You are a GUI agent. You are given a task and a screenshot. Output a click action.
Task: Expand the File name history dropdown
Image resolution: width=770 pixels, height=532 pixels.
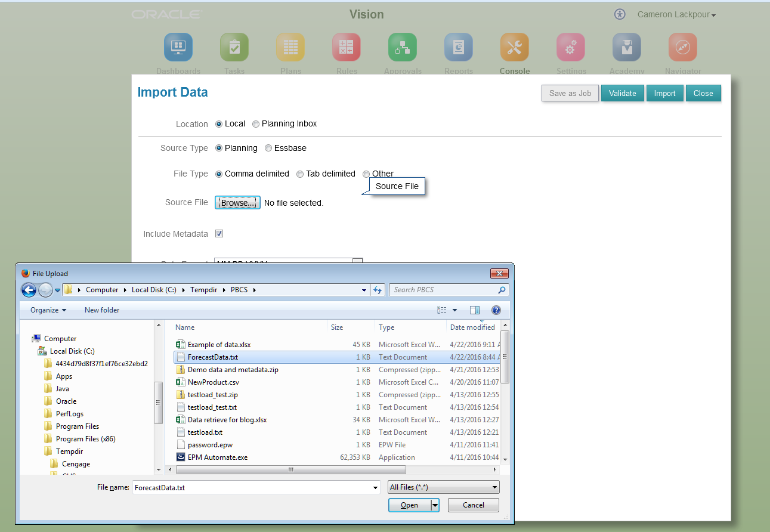click(375, 487)
